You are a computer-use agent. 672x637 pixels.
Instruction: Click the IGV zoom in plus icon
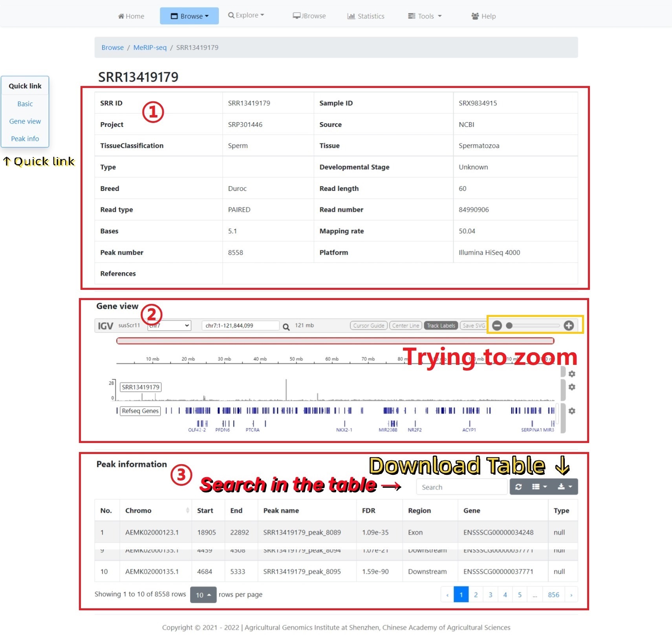568,326
